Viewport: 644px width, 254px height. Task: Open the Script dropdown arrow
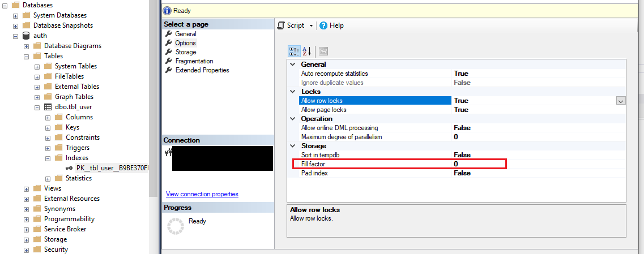click(x=311, y=26)
